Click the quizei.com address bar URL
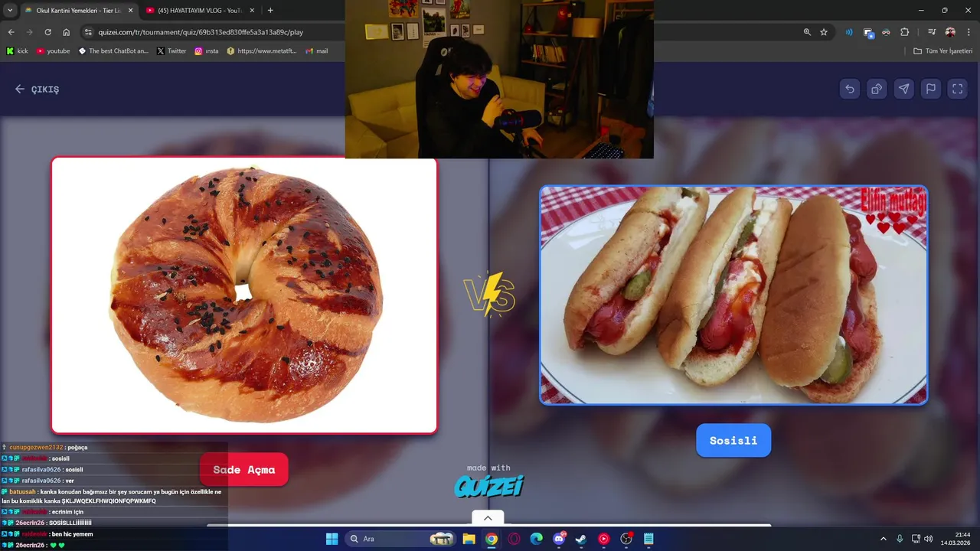980x551 pixels. pyautogui.click(x=201, y=32)
